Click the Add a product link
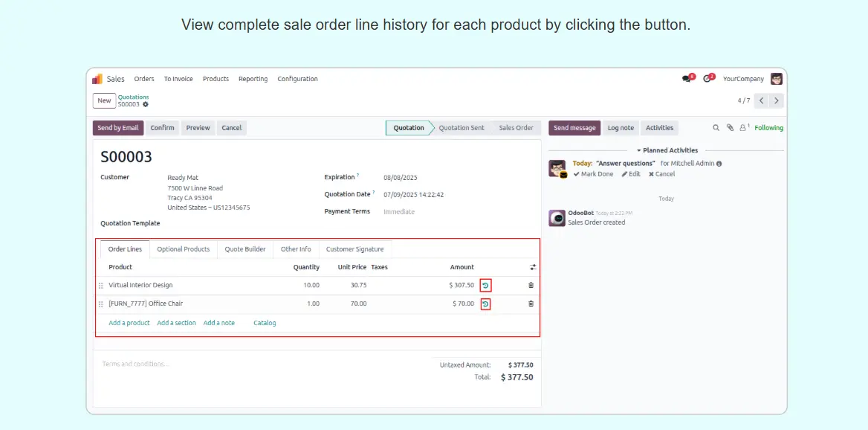The width and height of the screenshot is (868, 430). [129, 323]
